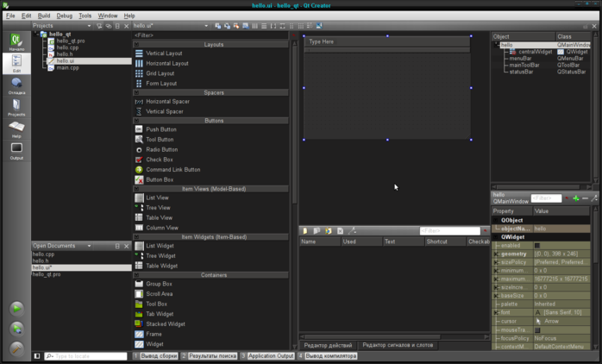Viewport: 602px width, 364px height.
Task: Click the Property Editor Filter field
Action: point(546,198)
